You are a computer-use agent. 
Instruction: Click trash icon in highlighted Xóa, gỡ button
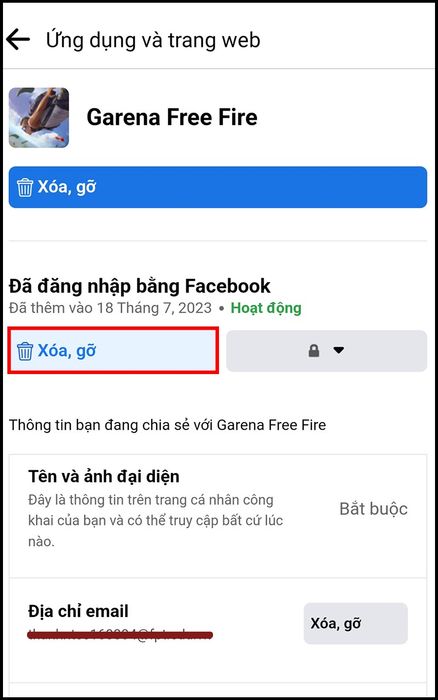(25, 351)
